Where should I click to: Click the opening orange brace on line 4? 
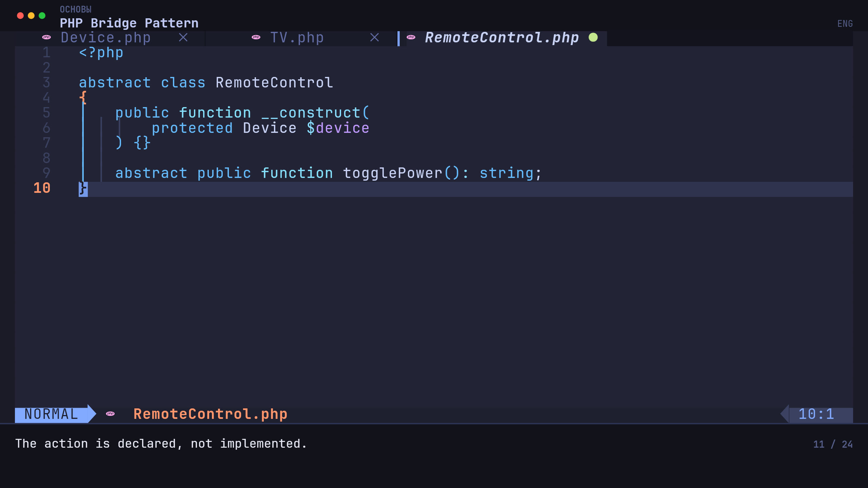[x=83, y=98]
